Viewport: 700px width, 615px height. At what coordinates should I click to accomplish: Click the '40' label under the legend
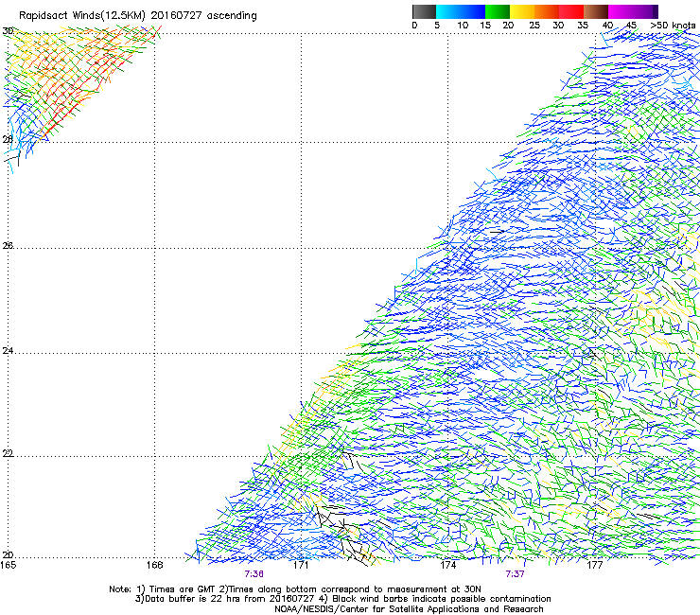tap(607, 26)
